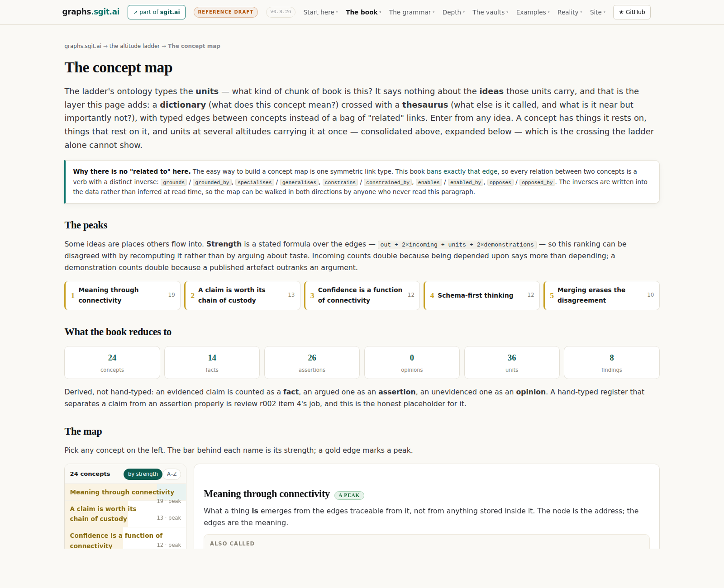Expand The book menu
The width and height of the screenshot is (724, 588).
tap(363, 12)
